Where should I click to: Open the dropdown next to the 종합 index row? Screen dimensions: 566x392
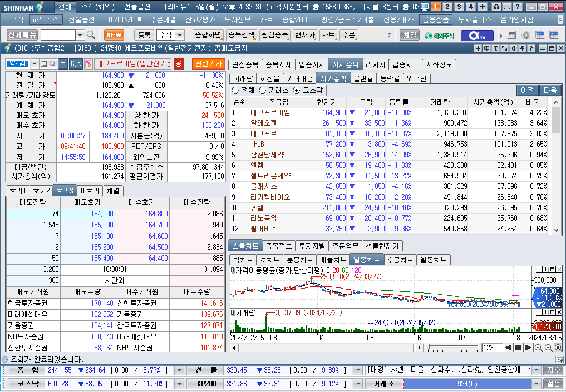coord(179,370)
